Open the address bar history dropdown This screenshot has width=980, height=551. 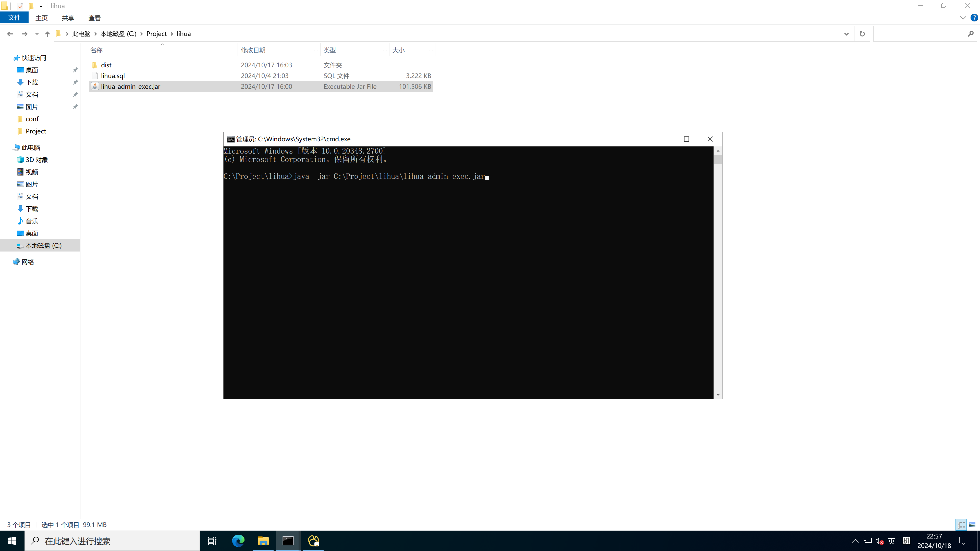[x=846, y=33]
